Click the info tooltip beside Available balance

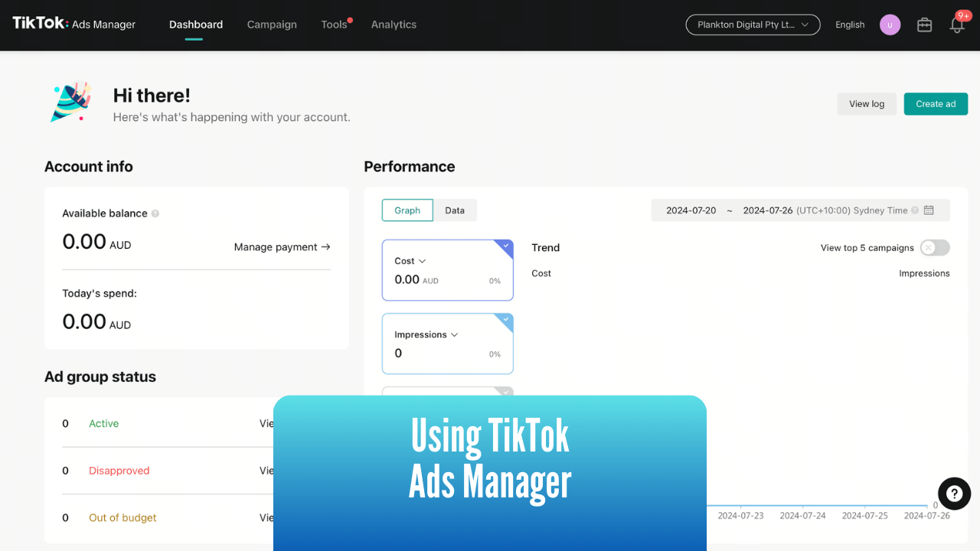157,213
